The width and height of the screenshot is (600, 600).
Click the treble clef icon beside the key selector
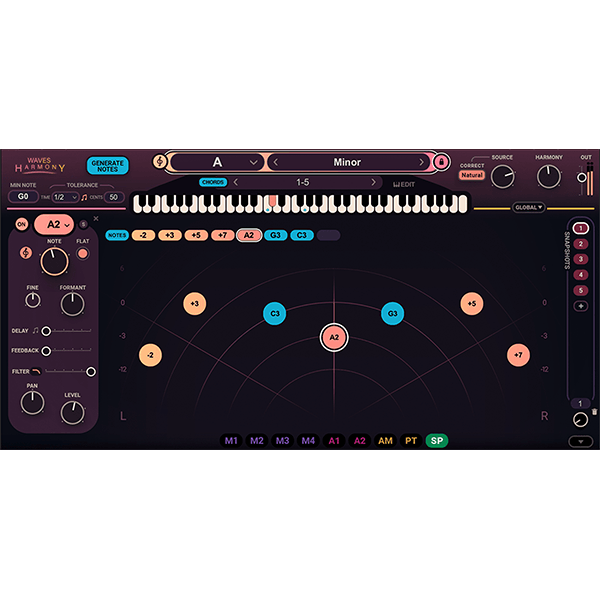159,162
